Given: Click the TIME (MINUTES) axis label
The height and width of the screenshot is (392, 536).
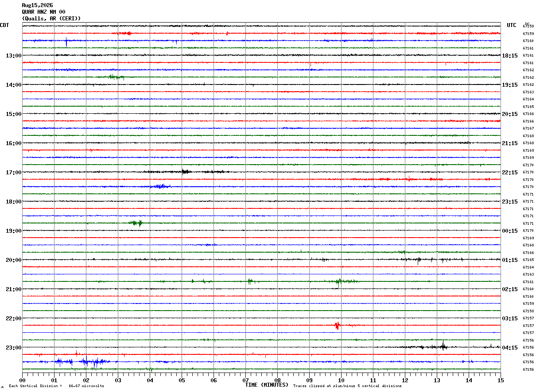Looking at the screenshot, I should pyautogui.click(x=267, y=385).
